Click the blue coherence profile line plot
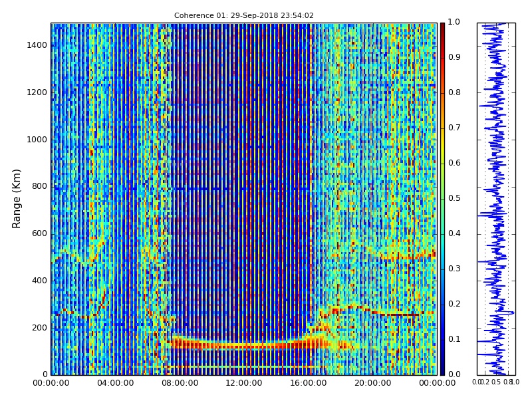The height and width of the screenshot is (399, 532). pos(497,199)
